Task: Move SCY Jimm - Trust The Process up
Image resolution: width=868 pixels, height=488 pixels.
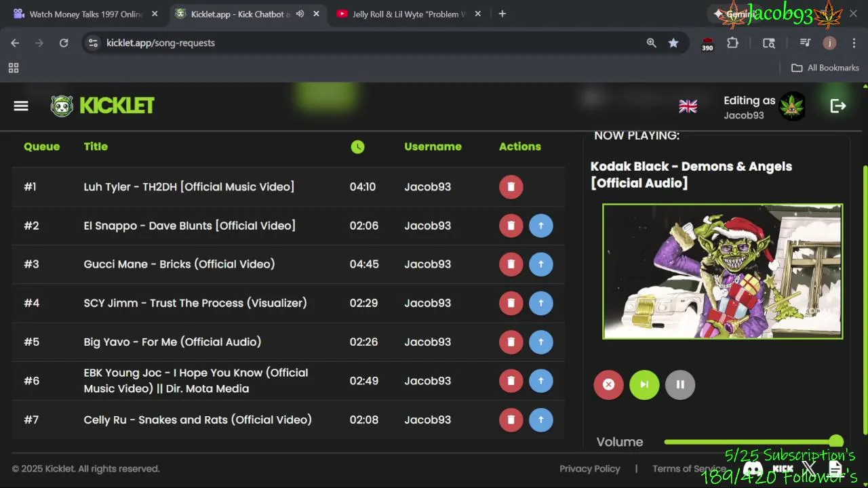Action: 540,303
